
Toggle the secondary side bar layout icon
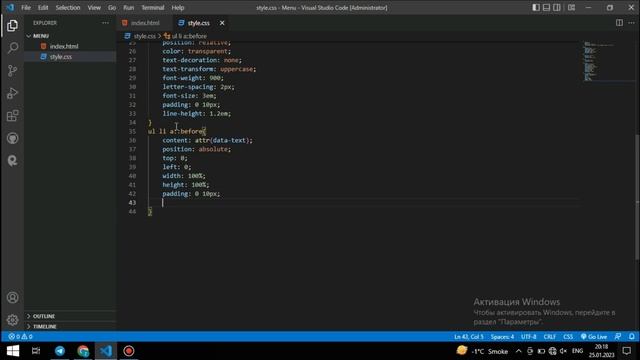pos(557,7)
